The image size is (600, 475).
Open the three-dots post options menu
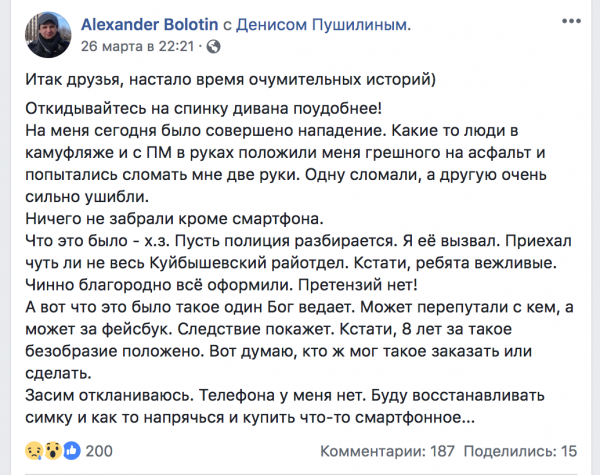point(571,21)
